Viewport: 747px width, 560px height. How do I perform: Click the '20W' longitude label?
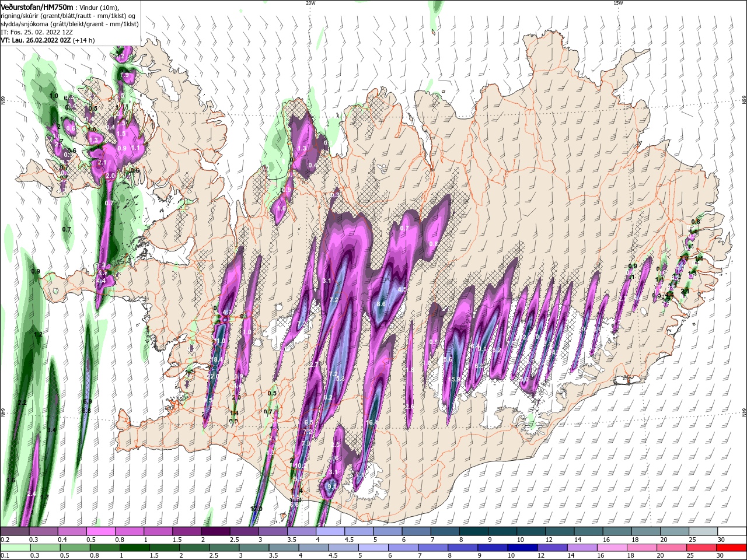[310, 3]
